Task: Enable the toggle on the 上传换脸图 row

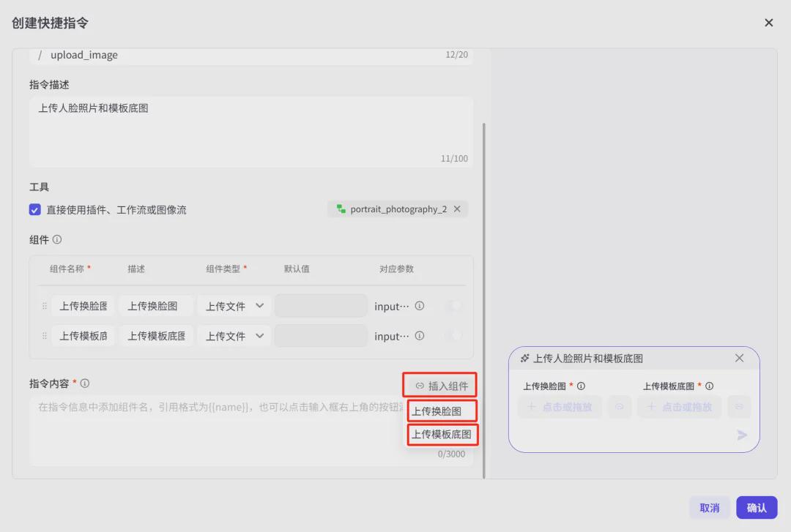Action: (x=453, y=305)
